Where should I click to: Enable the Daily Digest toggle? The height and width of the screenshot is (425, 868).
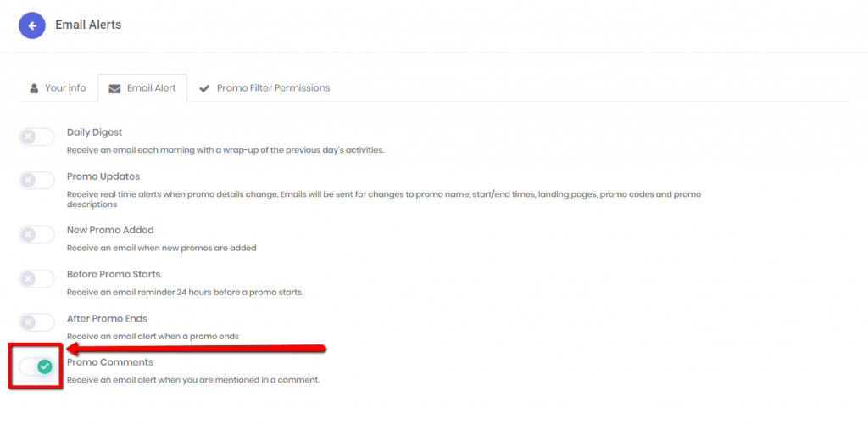[37, 137]
